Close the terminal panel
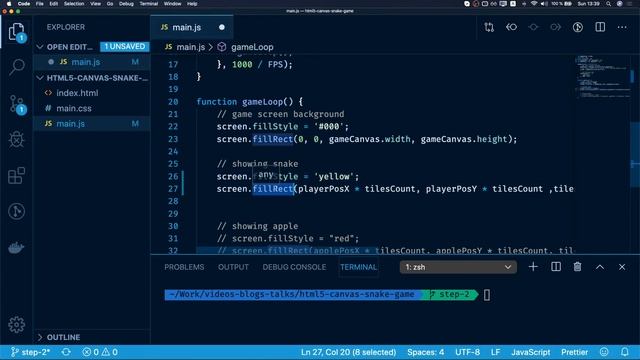Screen dimensions: 640x360 tap(622, 267)
